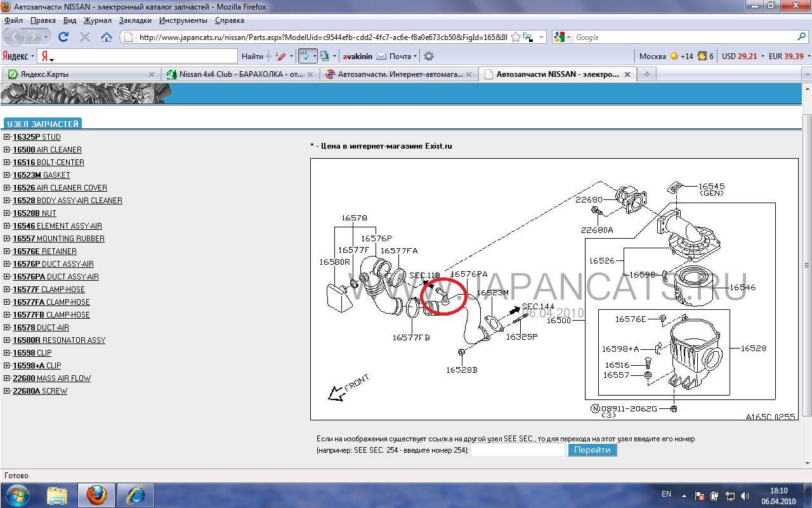Click the SEC number input field
812x508 pixels.
(x=518, y=450)
